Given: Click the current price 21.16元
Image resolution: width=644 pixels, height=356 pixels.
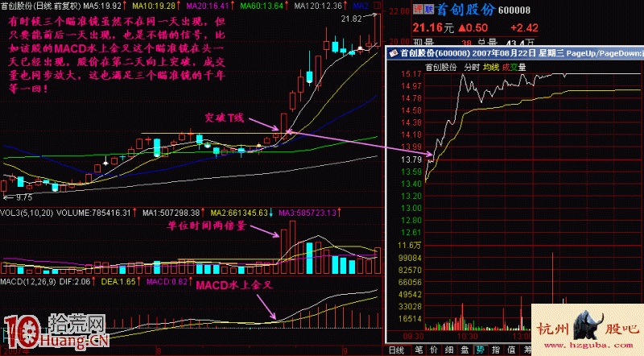Looking at the screenshot, I should tap(433, 27).
